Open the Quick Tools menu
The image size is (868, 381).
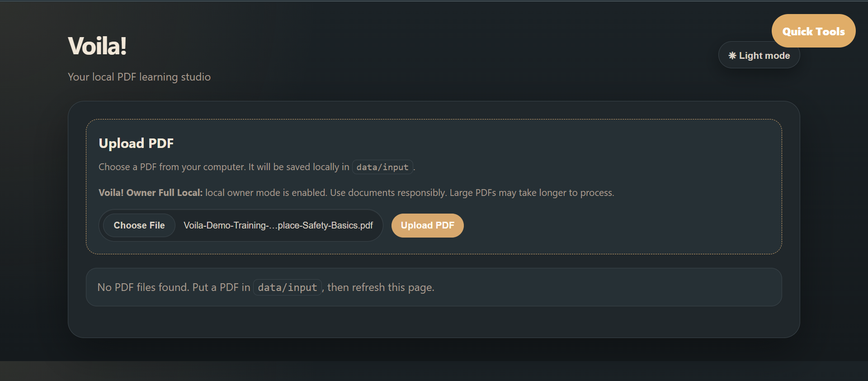coord(813,31)
